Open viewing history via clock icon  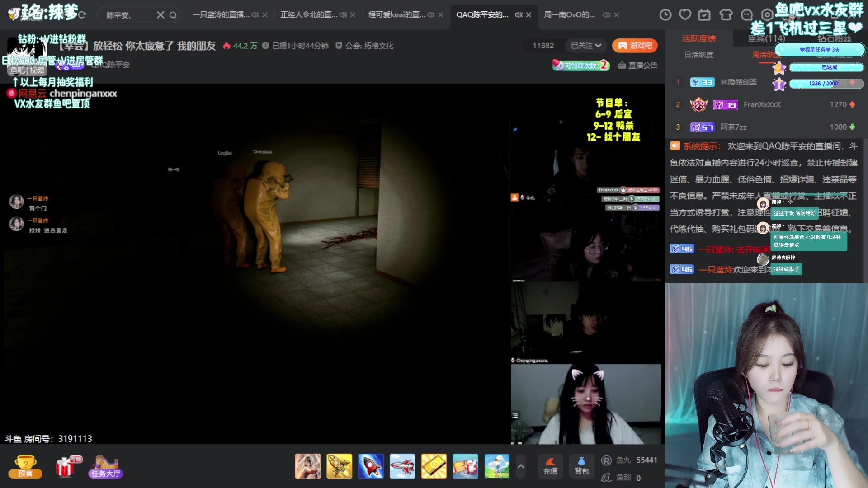(665, 15)
